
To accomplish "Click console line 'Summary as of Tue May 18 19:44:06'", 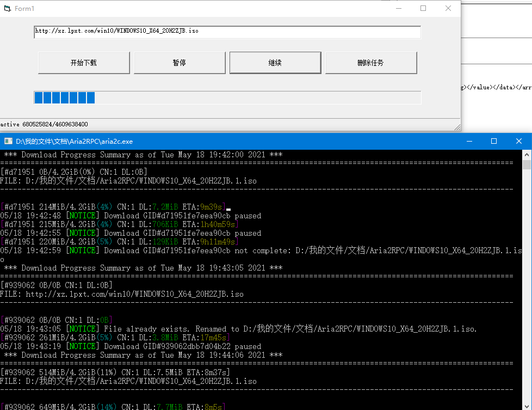I will point(143,355).
